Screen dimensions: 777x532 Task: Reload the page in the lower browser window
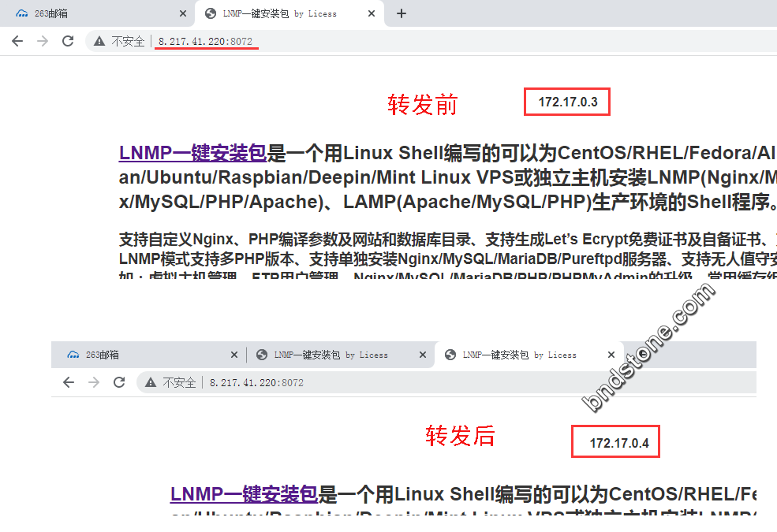point(119,382)
